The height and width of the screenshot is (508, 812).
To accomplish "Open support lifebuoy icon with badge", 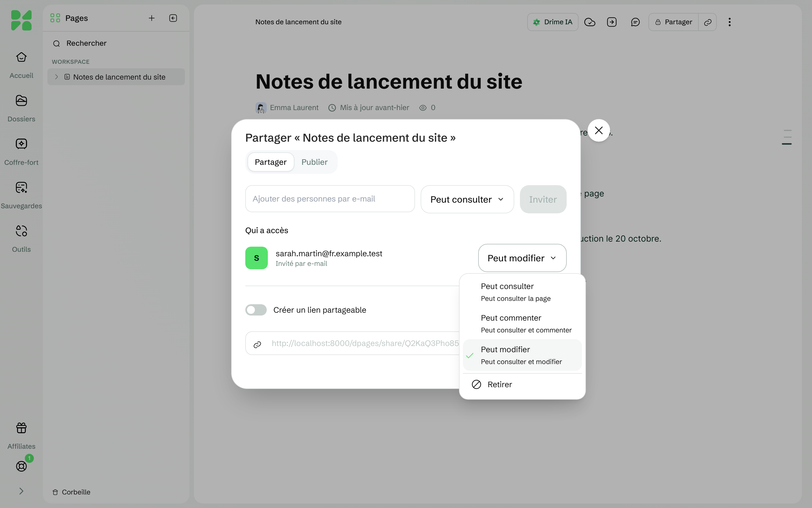I will pyautogui.click(x=21, y=466).
